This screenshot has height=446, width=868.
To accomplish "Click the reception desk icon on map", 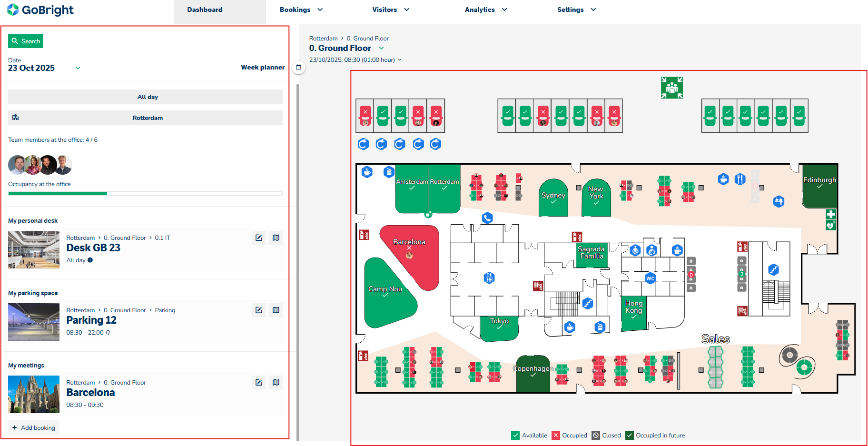I will pos(779,201).
